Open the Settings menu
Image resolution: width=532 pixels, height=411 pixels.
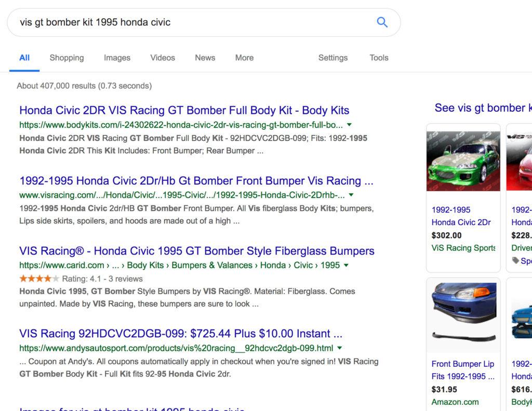pyautogui.click(x=332, y=58)
